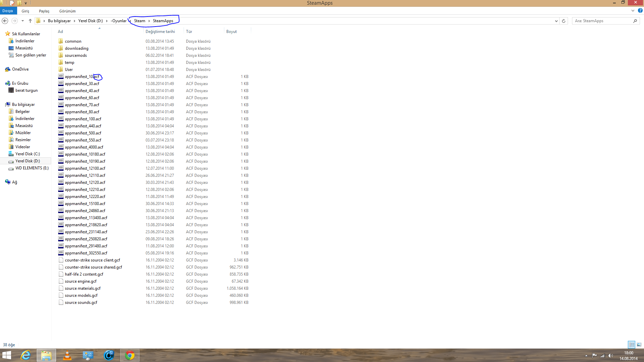Switch to large icons view
The width and height of the screenshot is (644, 362).
(639, 345)
